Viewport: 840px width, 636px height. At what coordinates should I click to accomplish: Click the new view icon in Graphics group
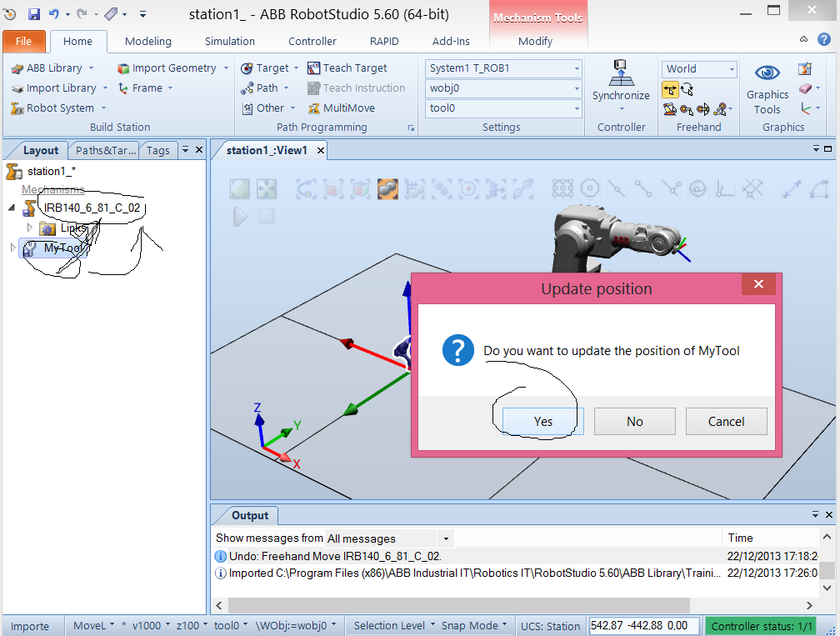(x=805, y=68)
